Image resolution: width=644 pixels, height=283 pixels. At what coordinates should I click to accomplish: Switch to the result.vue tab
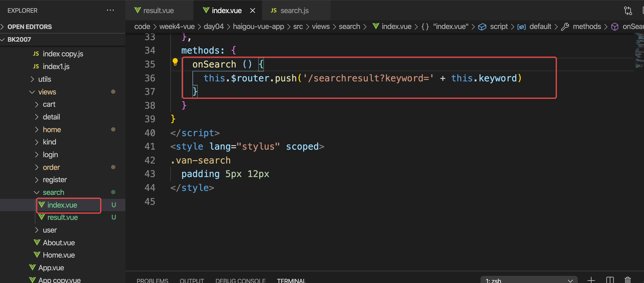[x=158, y=11]
